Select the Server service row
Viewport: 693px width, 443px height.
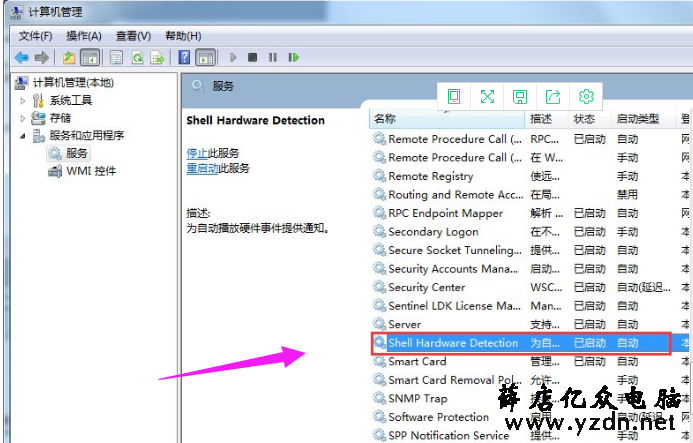(530, 325)
